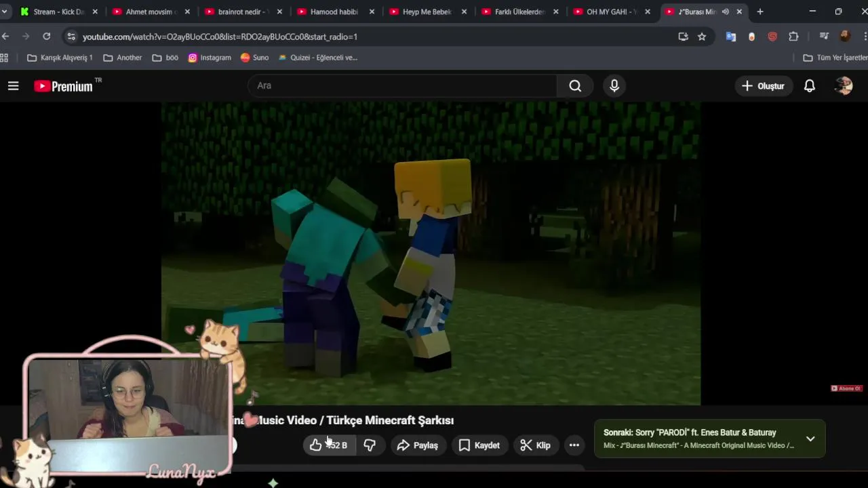
Task: Mute the Burası Minecraft tab audio
Action: coord(725,12)
